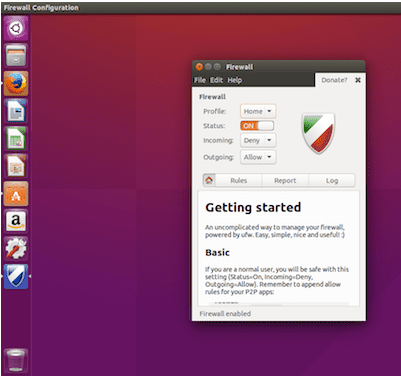This screenshot has height=377, width=401.
Task: Open LibreOffice Impress from the dock
Action: 16,166
